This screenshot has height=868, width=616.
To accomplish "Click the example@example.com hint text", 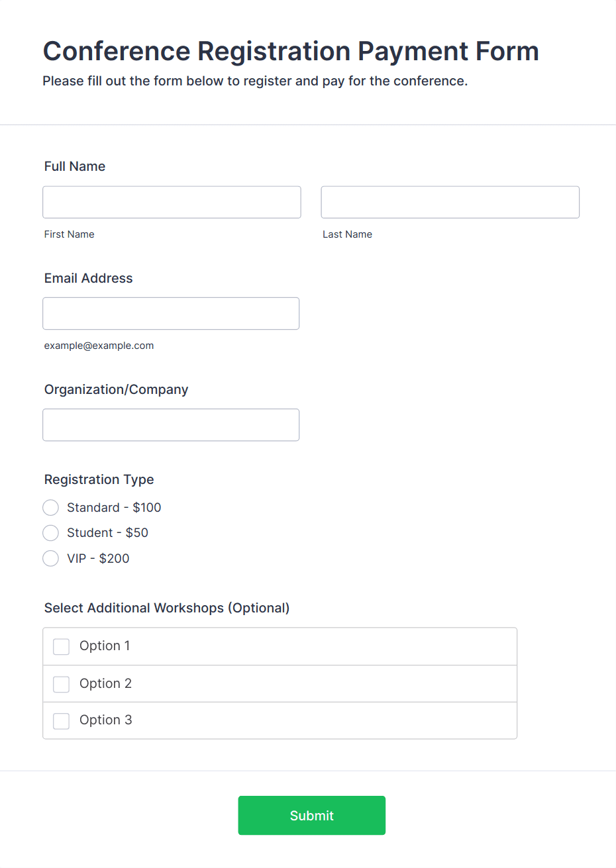I will click(x=99, y=346).
